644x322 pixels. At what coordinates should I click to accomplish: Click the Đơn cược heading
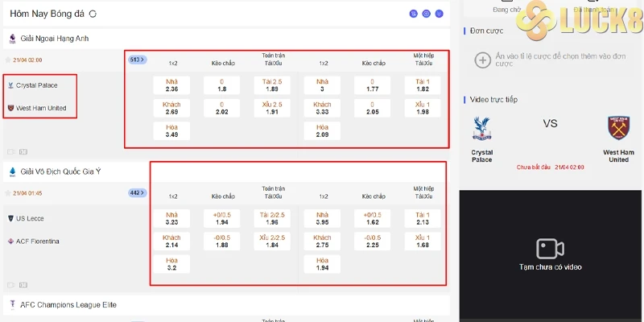point(486,31)
